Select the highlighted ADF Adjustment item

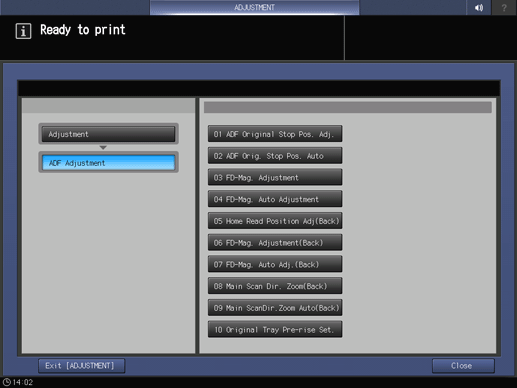click(108, 163)
